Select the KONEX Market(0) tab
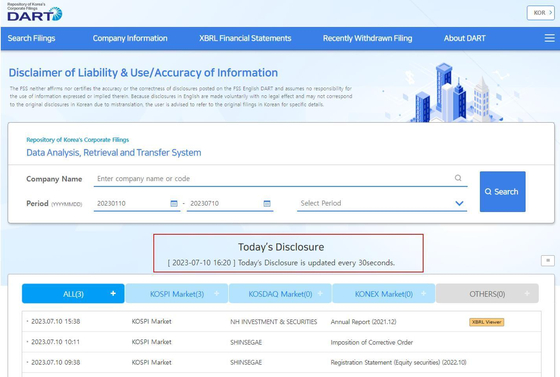The height and width of the screenshot is (377, 560). pos(384,294)
